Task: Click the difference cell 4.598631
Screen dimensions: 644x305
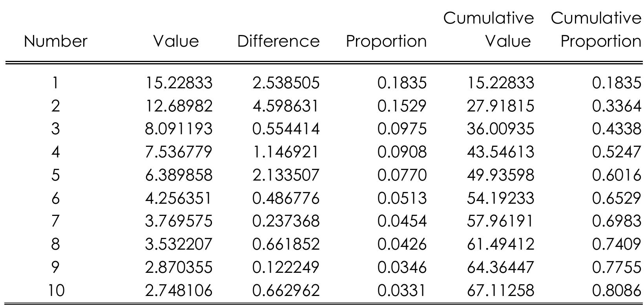Action: click(286, 106)
